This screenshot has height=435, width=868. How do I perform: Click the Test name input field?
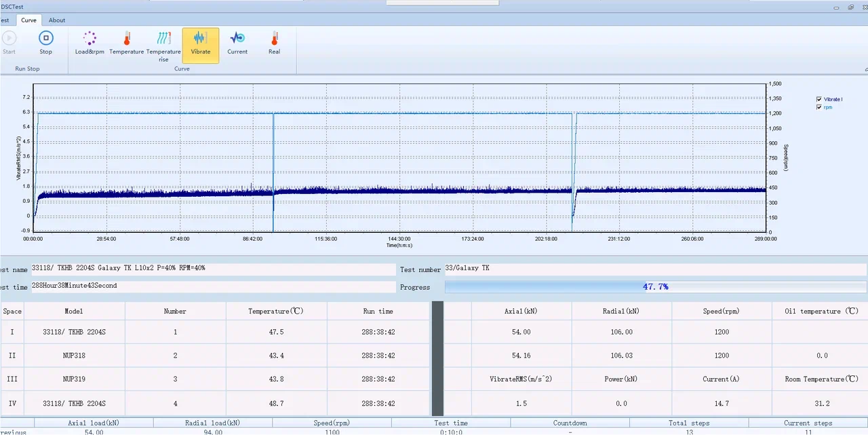212,269
